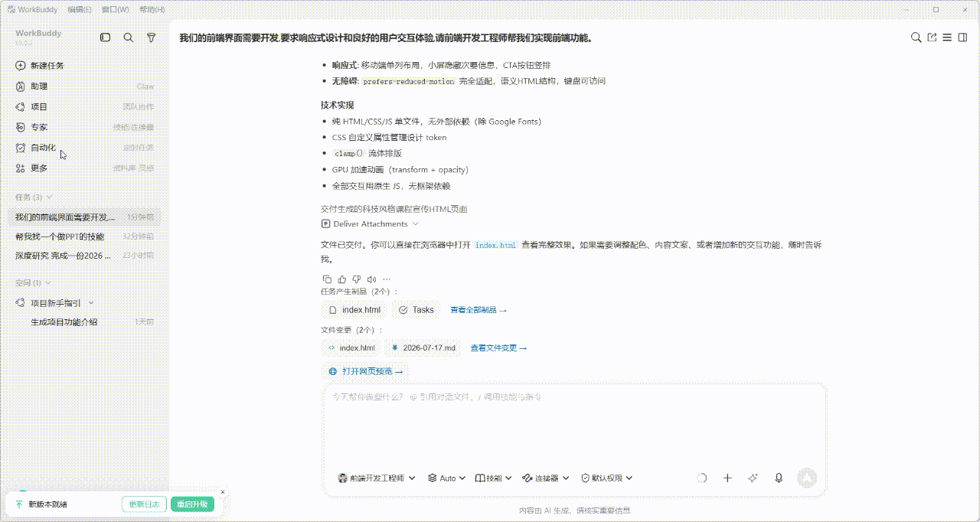The image size is (980, 522).
Task: Toggle the left sidebar panel icon
Action: point(106,38)
